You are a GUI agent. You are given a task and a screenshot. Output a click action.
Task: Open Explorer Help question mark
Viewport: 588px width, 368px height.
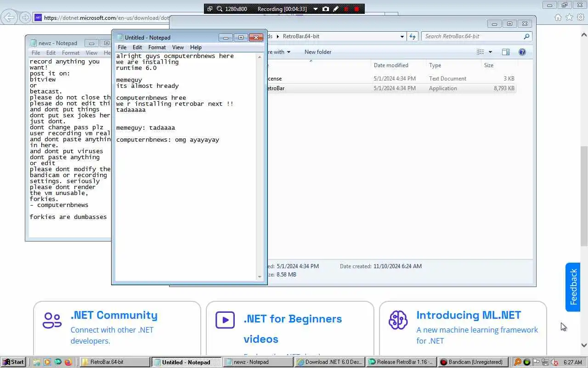click(522, 52)
